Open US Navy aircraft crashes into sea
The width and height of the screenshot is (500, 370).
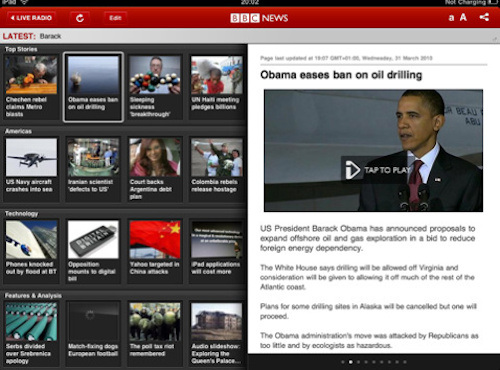[x=31, y=169]
